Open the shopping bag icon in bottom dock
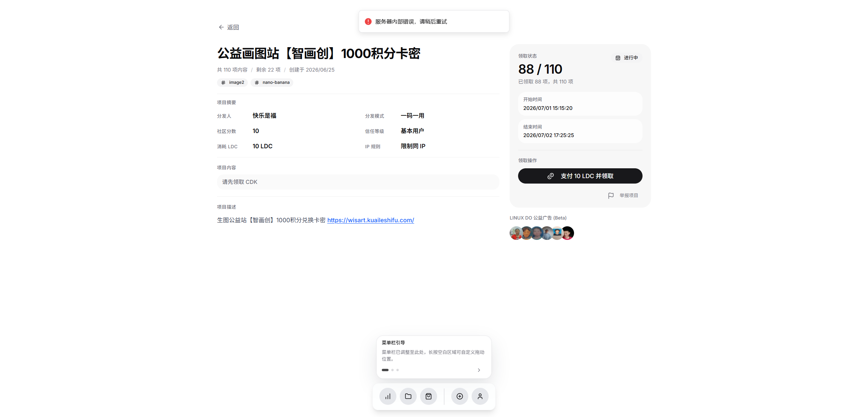The height and width of the screenshot is (417, 868). [x=429, y=396]
